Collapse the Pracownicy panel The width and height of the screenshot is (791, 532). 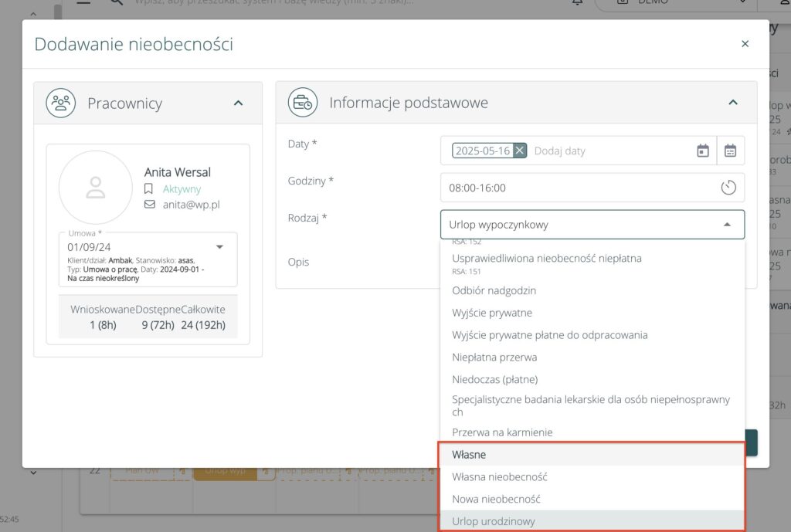coord(238,103)
